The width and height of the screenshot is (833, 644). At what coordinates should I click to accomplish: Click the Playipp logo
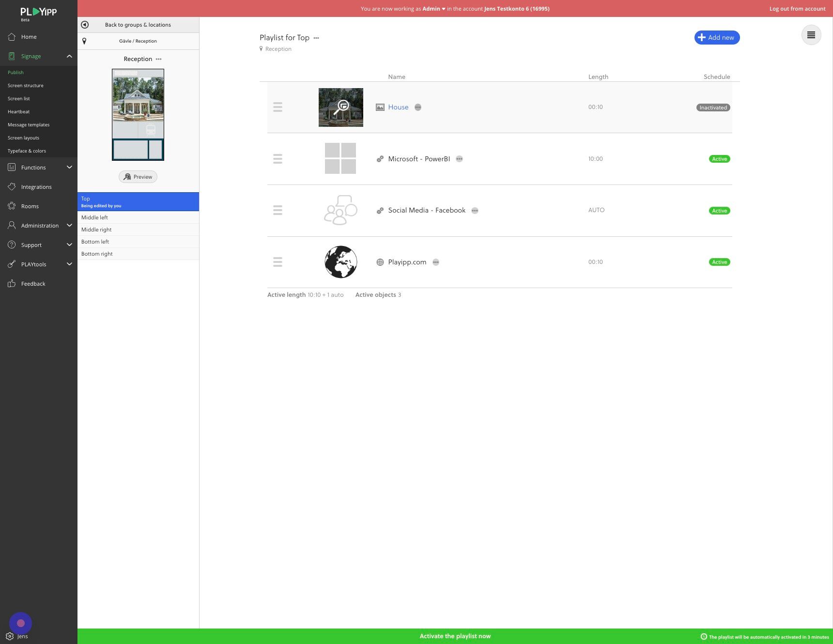pyautogui.click(x=38, y=13)
